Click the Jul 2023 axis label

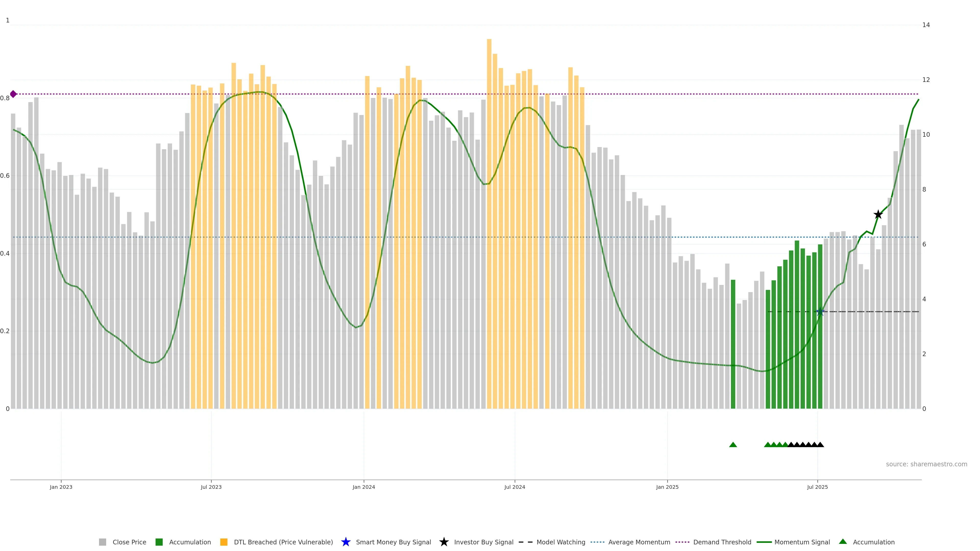tap(211, 487)
